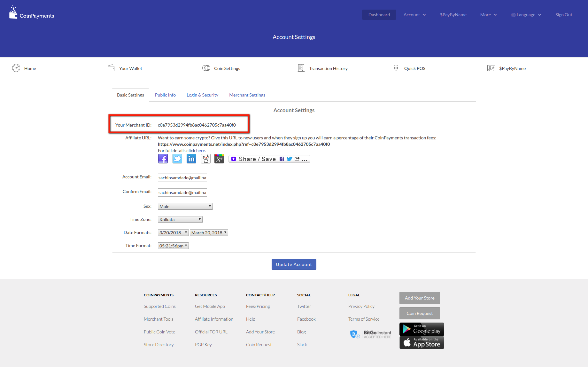
Task: Select the Basic Settings tab
Action: pyautogui.click(x=130, y=95)
